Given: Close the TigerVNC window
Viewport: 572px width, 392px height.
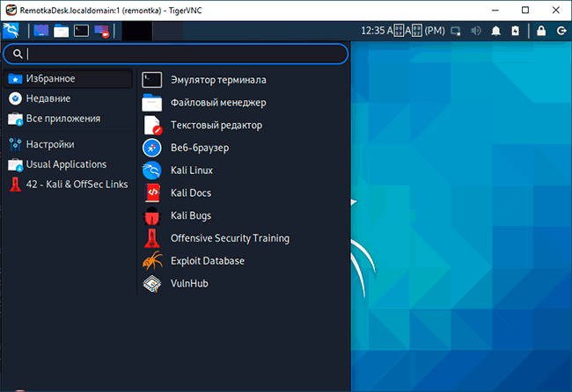Looking at the screenshot, I should coord(555,11).
